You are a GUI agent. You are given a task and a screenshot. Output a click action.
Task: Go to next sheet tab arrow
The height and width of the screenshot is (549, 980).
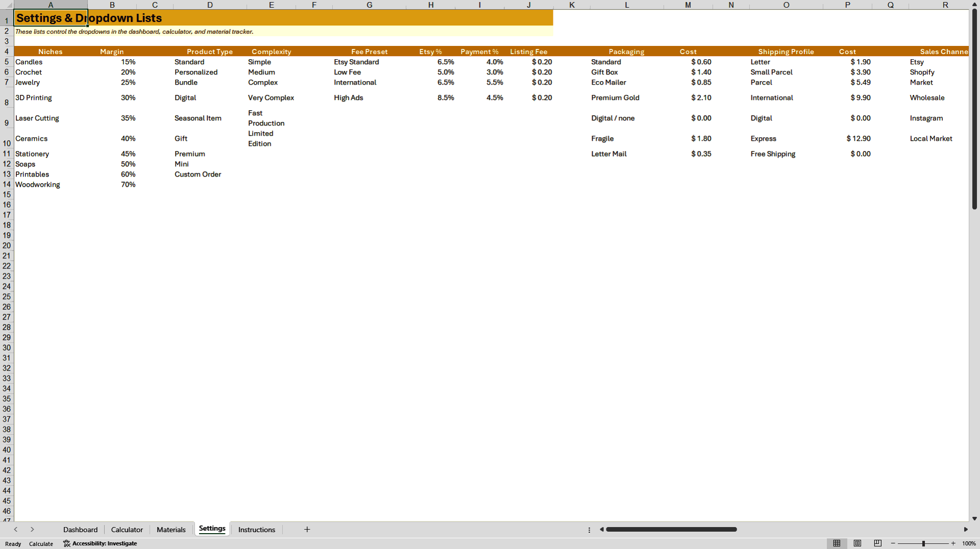(x=32, y=530)
